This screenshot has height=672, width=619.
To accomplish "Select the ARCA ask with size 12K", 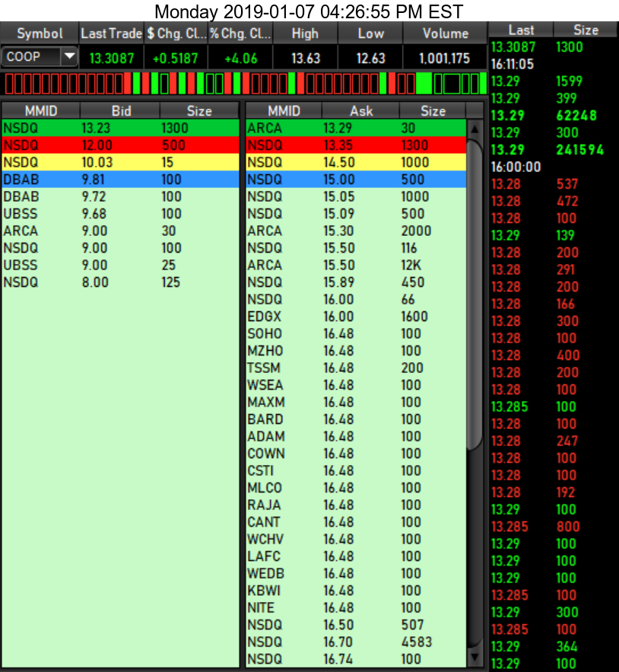I will (356, 266).
